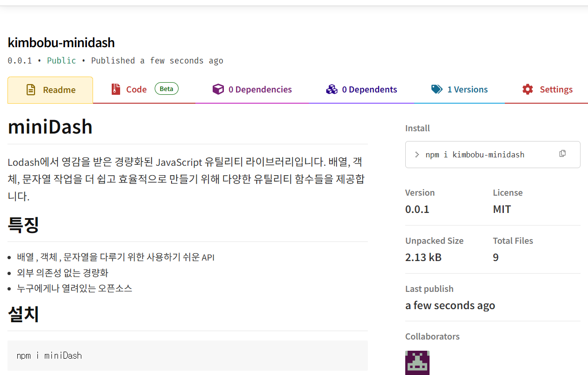Click the Dependents stacked cubes icon
Screen dimensions: 588x375
(332, 89)
